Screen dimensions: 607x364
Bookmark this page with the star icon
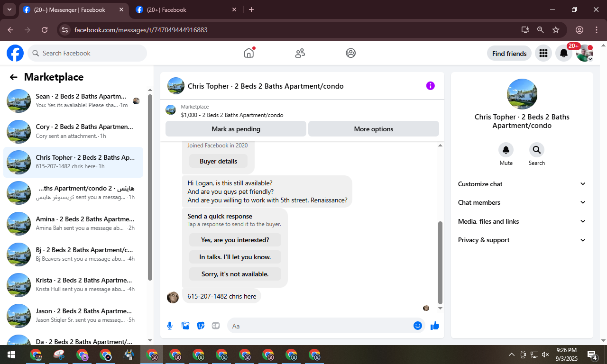pos(556,30)
